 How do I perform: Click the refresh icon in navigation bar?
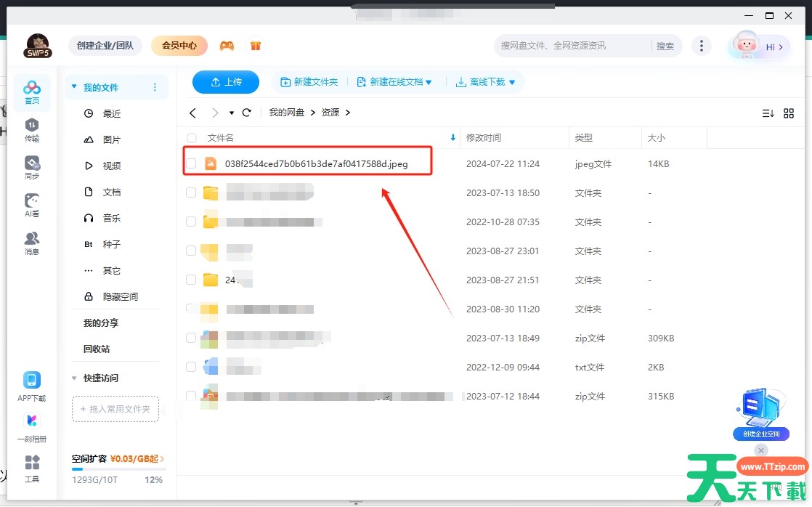click(x=247, y=113)
